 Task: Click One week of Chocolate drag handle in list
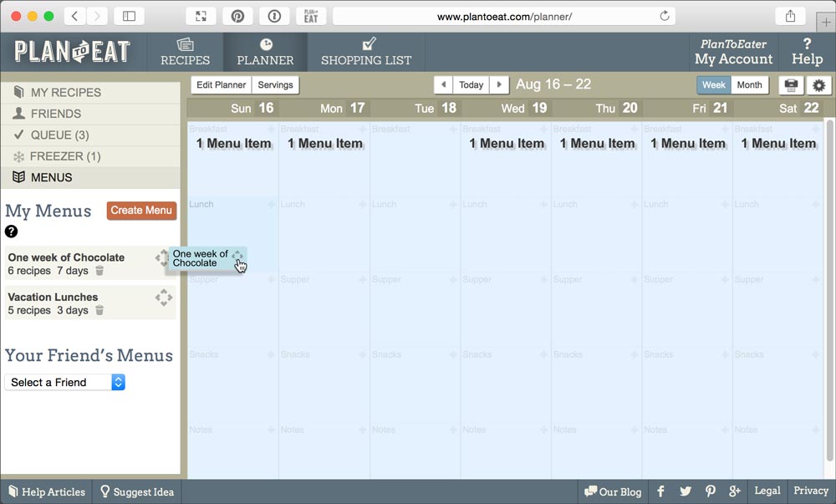click(x=161, y=258)
